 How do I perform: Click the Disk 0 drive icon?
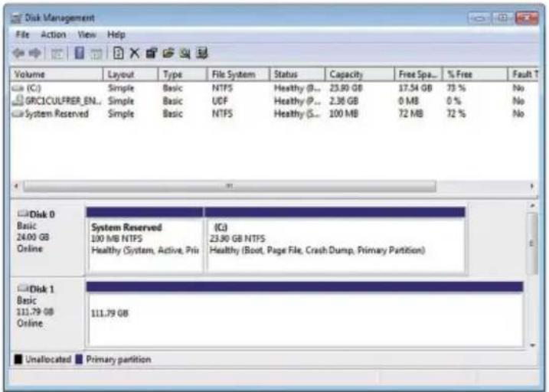pos(23,213)
